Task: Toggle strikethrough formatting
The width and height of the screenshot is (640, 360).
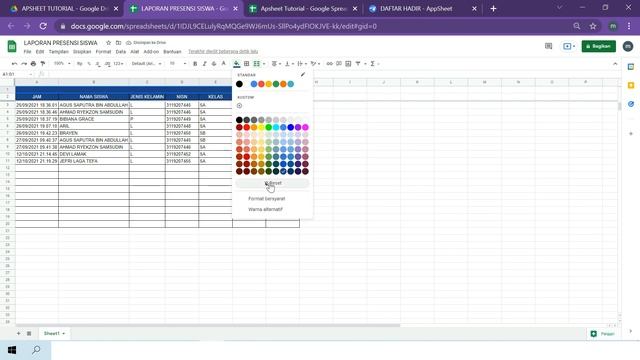Action: click(214, 64)
